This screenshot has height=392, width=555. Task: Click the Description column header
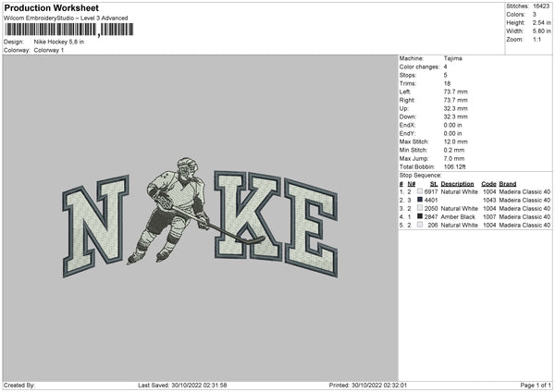457,184
